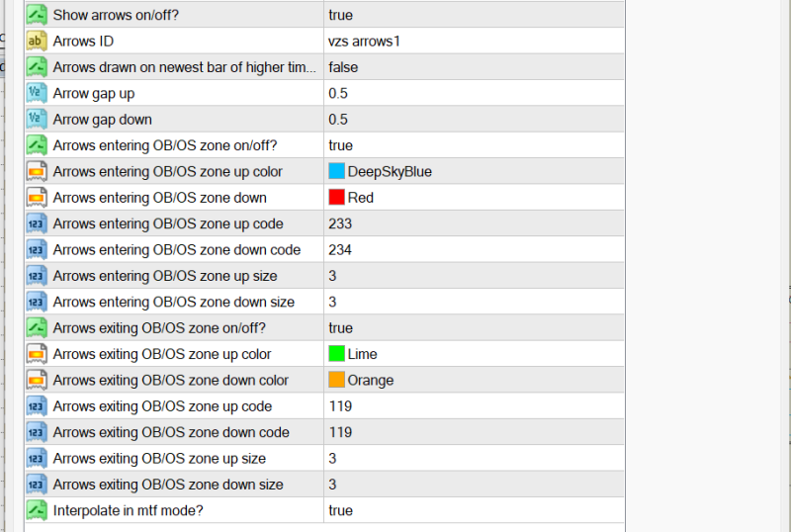Click the boolean icon beside Show arrows on/off

(x=37, y=15)
